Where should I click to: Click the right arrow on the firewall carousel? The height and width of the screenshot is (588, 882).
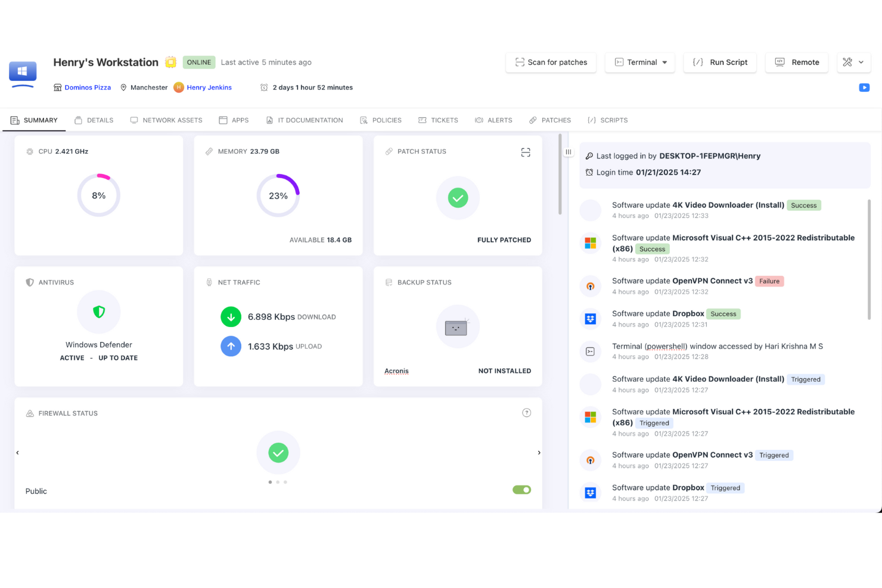[x=539, y=452]
